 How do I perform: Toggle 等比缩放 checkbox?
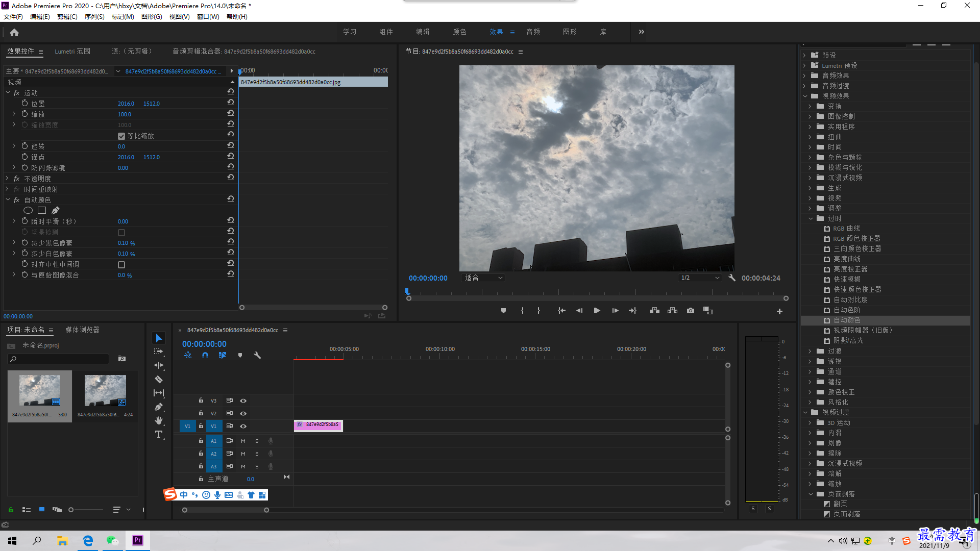tap(121, 136)
